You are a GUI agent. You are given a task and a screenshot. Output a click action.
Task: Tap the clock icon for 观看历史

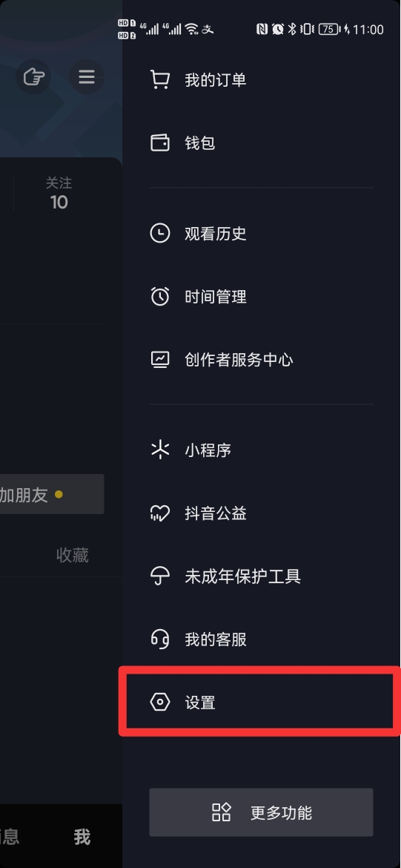click(160, 233)
